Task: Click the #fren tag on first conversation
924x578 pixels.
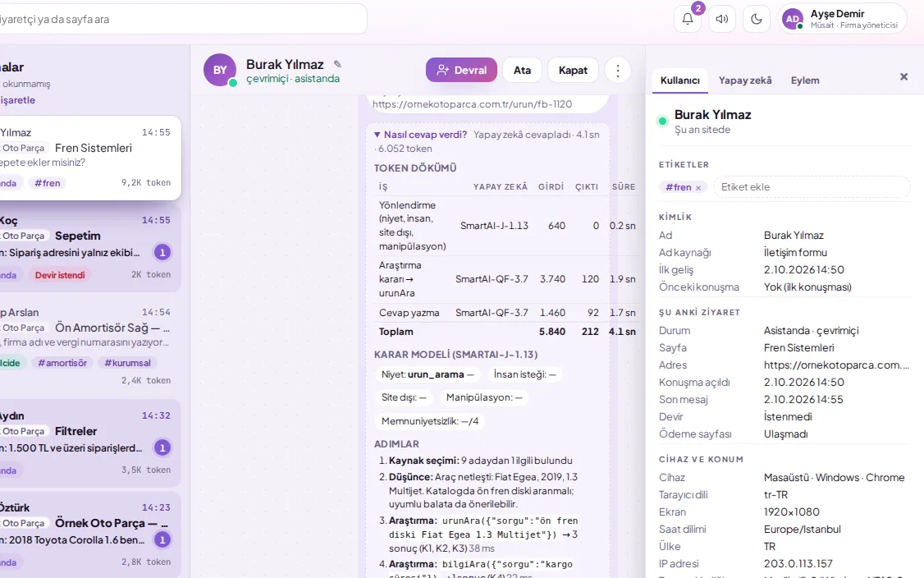Action: 47,183
